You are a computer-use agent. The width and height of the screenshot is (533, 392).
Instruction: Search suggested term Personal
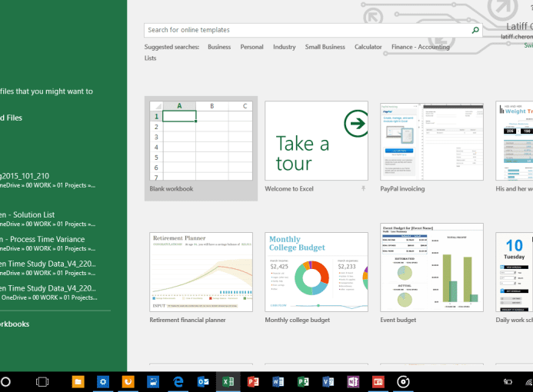252,47
